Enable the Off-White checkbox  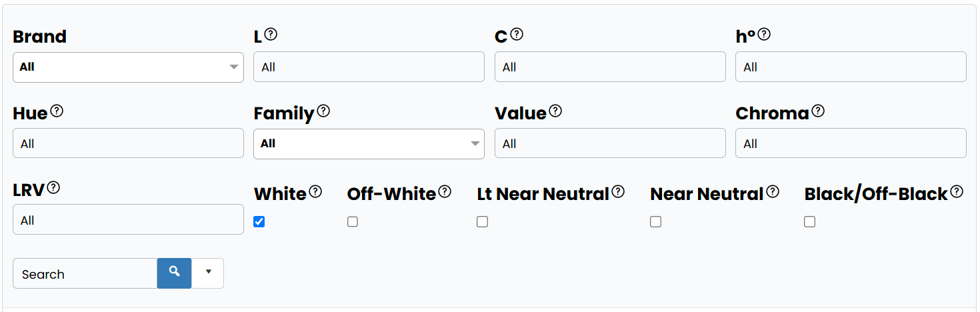(353, 222)
